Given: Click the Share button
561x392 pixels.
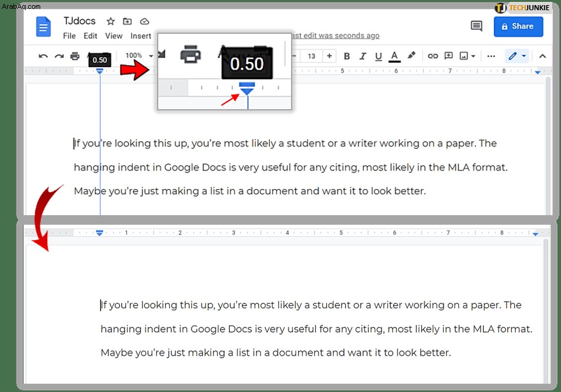Looking at the screenshot, I should [518, 26].
